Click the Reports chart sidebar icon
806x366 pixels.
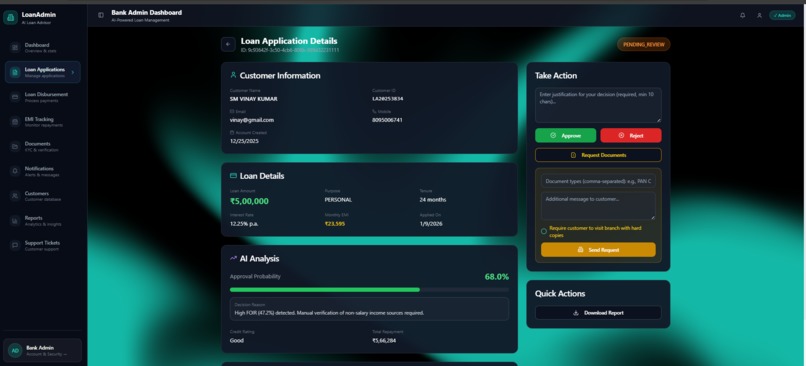(15, 221)
